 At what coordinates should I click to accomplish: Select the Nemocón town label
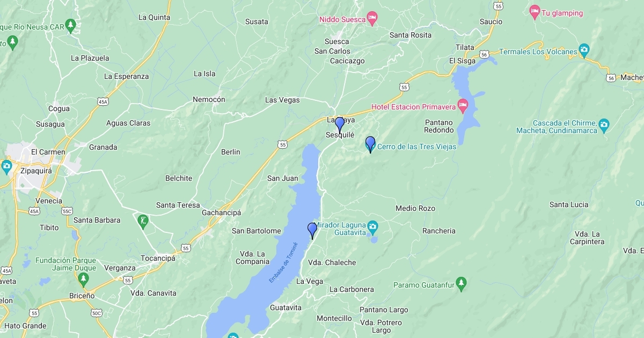209,99
